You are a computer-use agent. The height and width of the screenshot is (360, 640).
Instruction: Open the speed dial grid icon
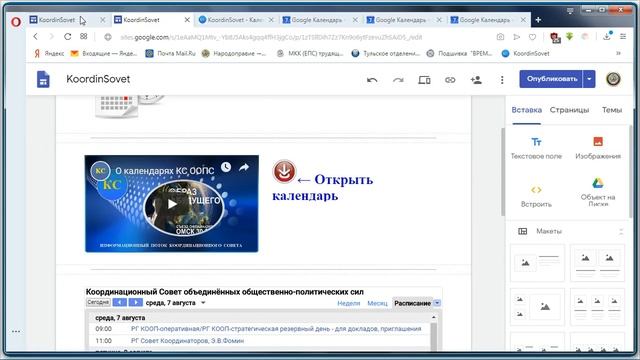pyautogui.click(x=84, y=36)
